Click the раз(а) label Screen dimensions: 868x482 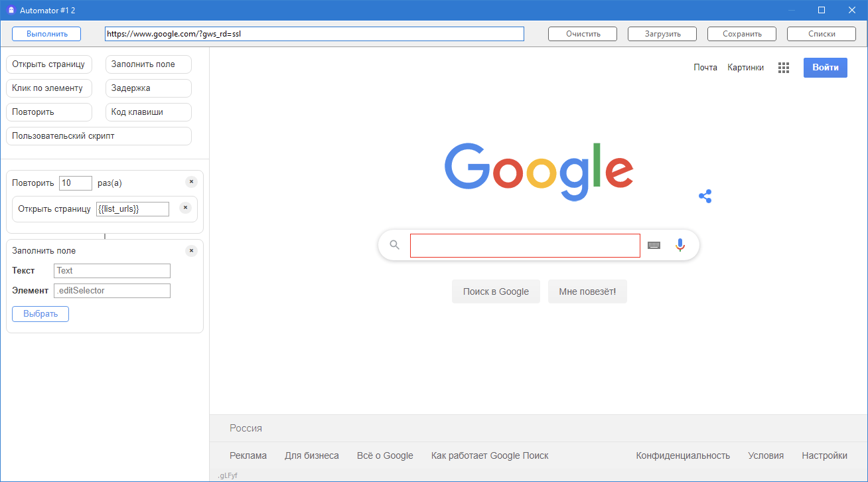109,183
